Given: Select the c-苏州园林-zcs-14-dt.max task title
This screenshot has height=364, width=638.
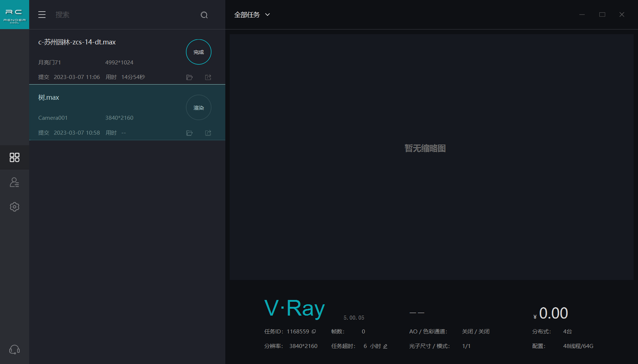Looking at the screenshot, I should click(77, 42).
